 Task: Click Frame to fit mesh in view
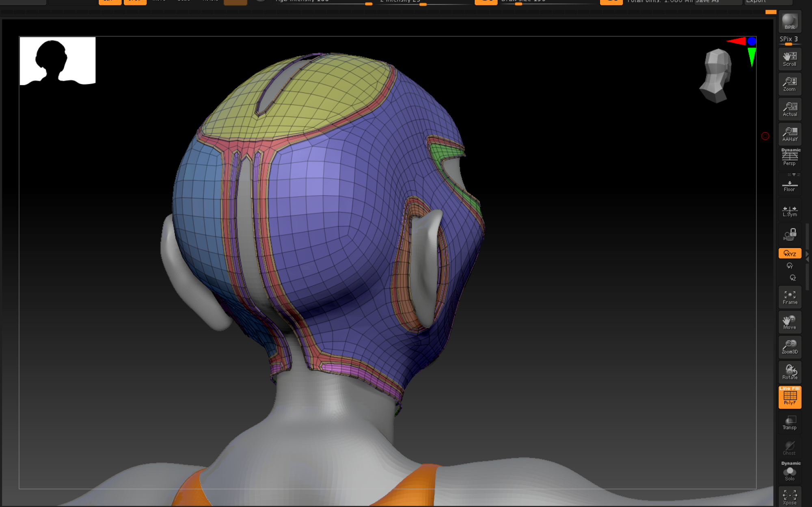point(790,298)
